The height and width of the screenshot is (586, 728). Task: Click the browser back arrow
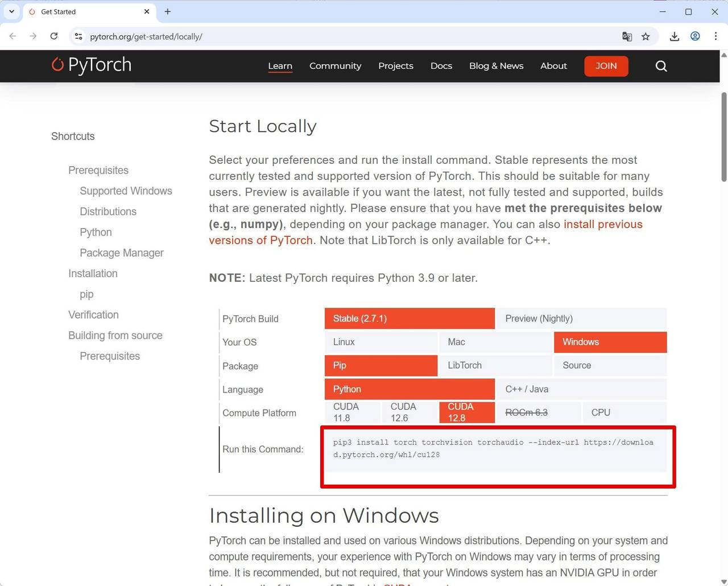click(x=13, y=36)
